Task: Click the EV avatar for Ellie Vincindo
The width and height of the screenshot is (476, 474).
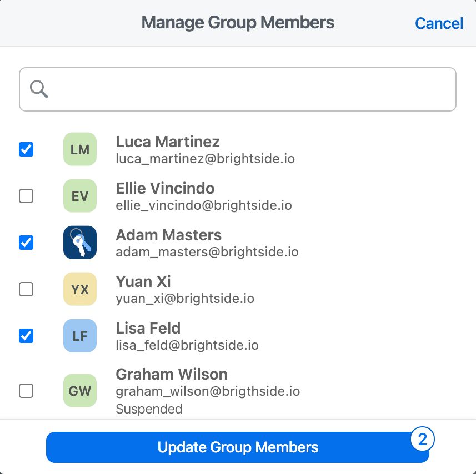Action: (x=80, y=196)
